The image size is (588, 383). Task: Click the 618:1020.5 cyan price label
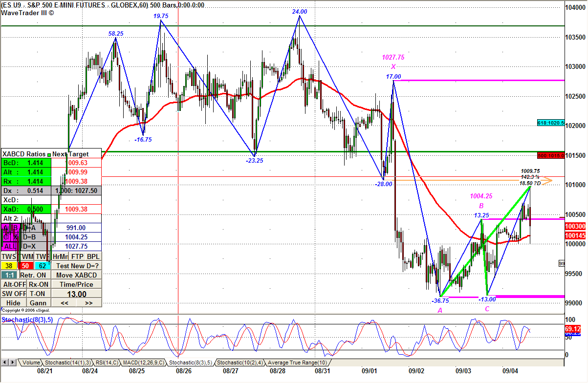(x=551, y=123)
